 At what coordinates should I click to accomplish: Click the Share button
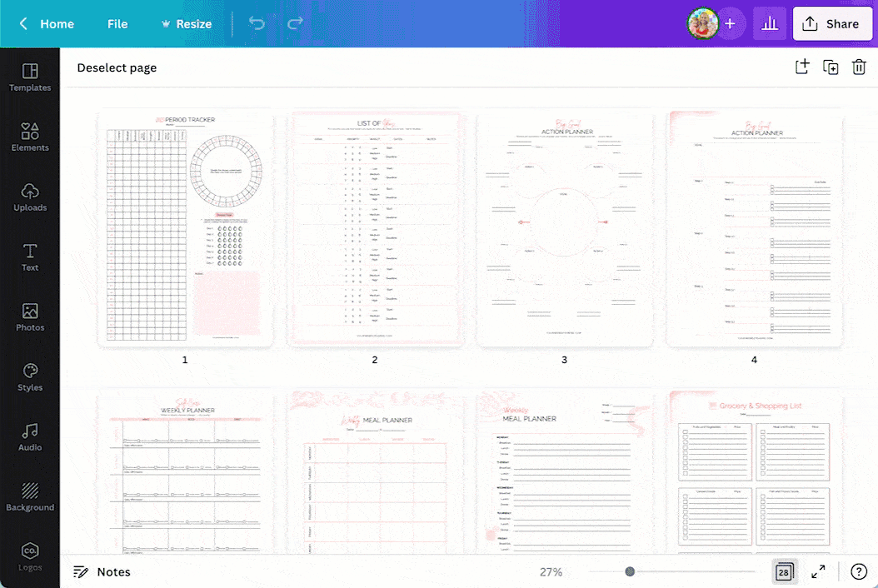coord(832,23)
